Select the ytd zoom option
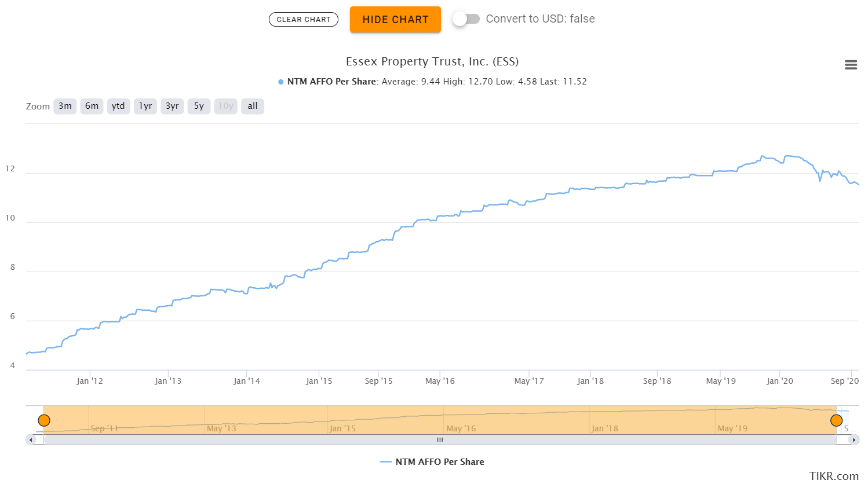This screenshot has height=484, width=868. [x=118, y=106]
